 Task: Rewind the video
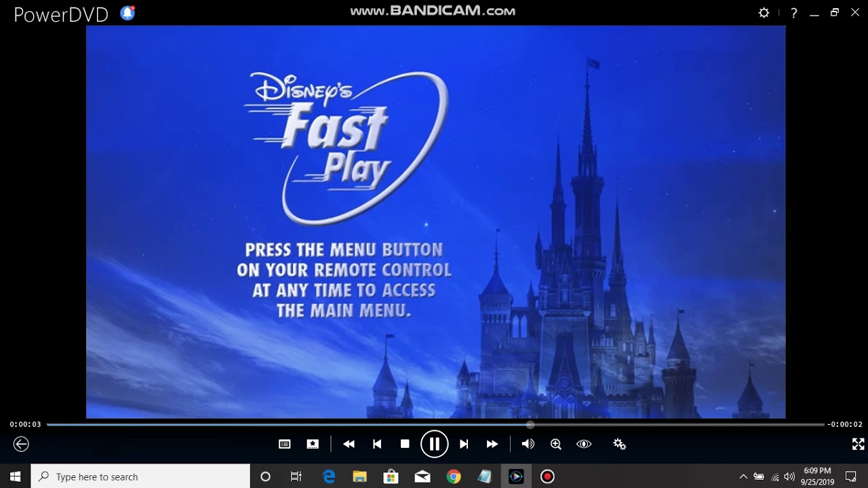[349, 444]
